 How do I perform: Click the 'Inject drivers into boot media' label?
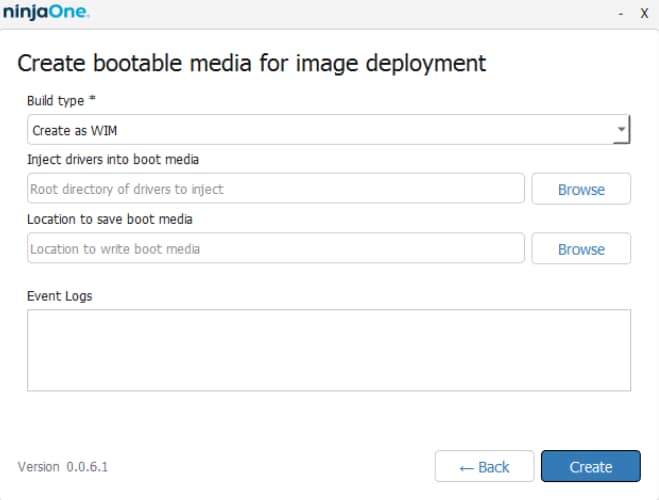pyautogui.click(x=113, y=160)
